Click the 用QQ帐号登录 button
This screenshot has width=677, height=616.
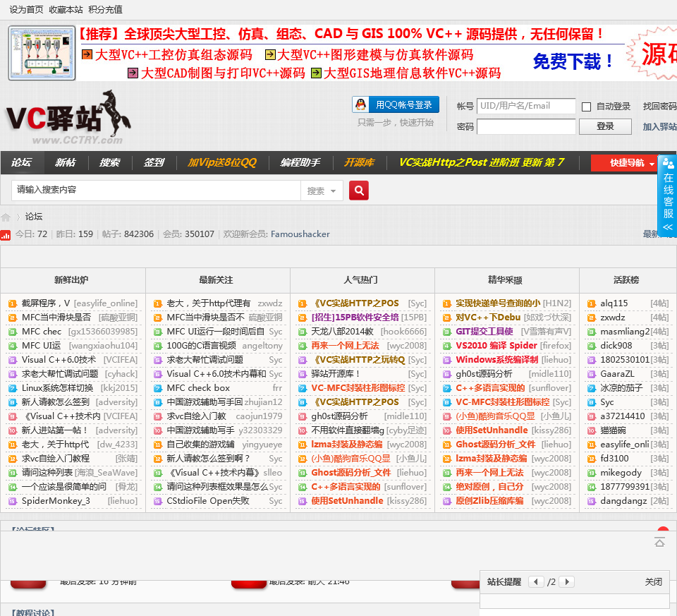396,104
